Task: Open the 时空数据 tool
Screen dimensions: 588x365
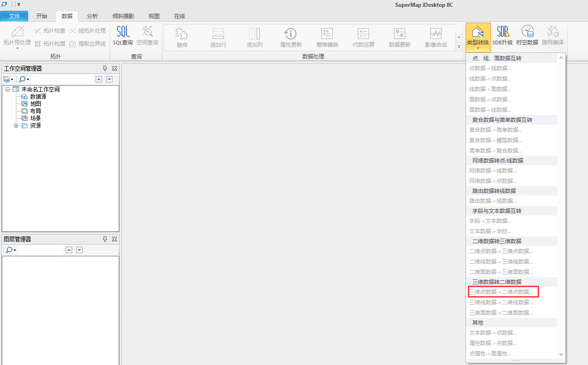Action: pyautogui.click(x=527, y=36)
